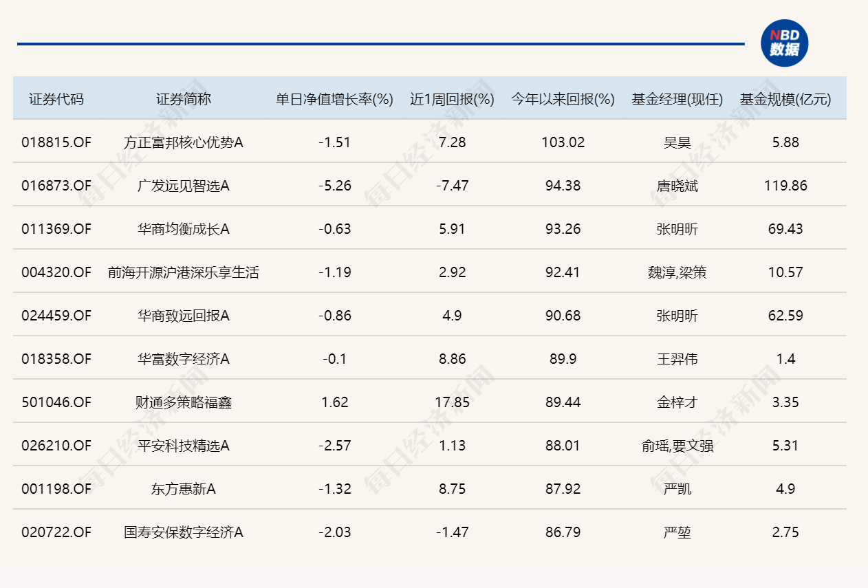This screenshot has height=588, width=868.
Task: Click the 近1周回报(%) header
Action: [x=453, y=99]
